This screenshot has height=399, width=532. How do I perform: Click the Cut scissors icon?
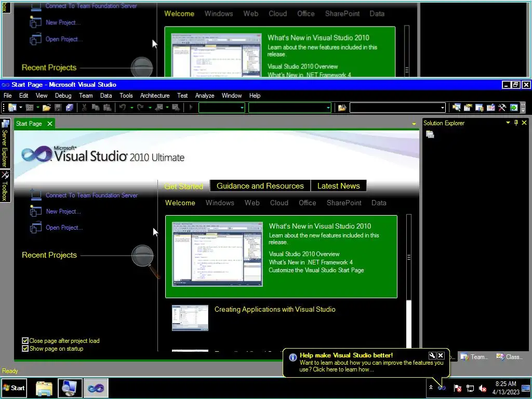click(84, 108)
